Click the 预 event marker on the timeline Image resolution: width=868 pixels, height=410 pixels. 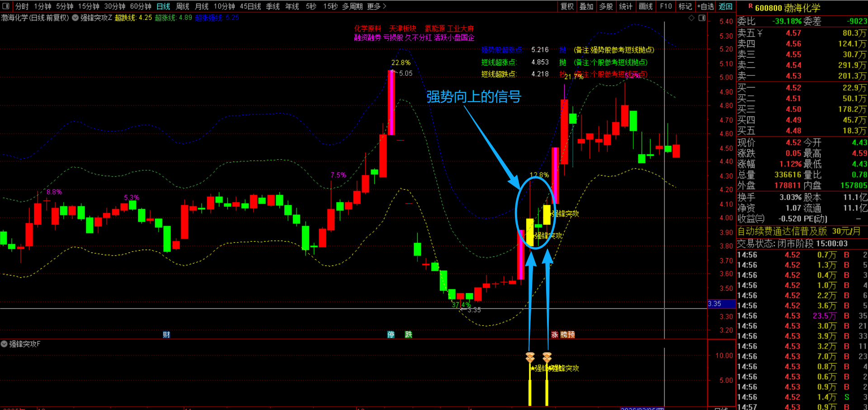click(571, 335)
